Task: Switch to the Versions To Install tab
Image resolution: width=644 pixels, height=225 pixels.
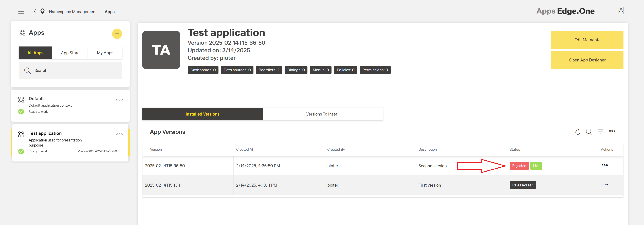Action: click(322, 114)
